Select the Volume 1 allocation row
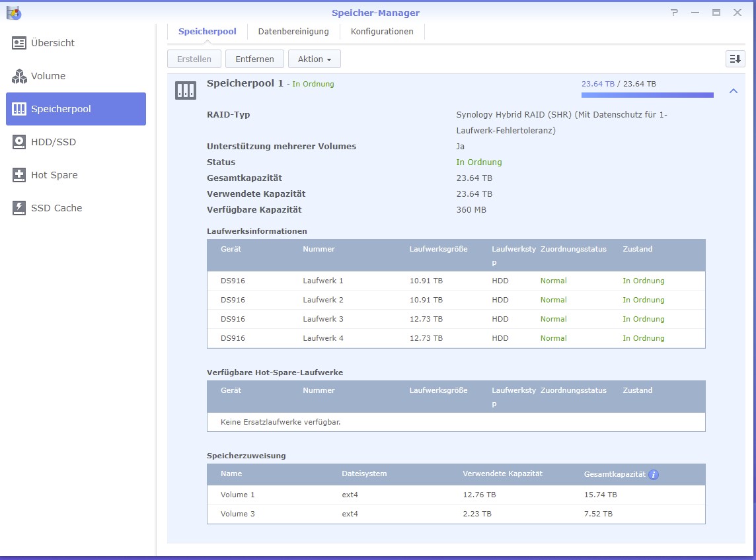This screenshot has width=756, height=560. [455, 495]
